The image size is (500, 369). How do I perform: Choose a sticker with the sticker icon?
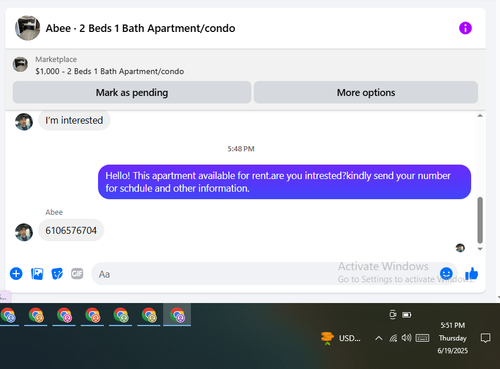point(57,274)
